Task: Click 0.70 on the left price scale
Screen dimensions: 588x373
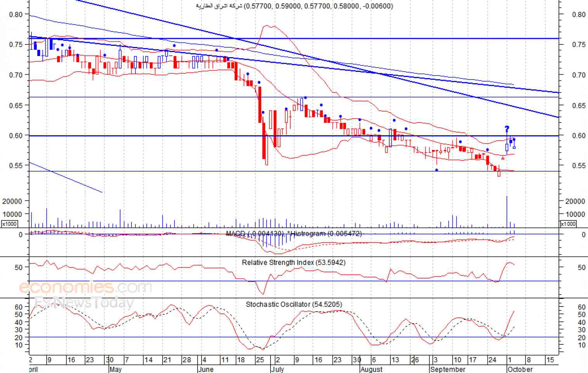Action: (x=16, y=75)
